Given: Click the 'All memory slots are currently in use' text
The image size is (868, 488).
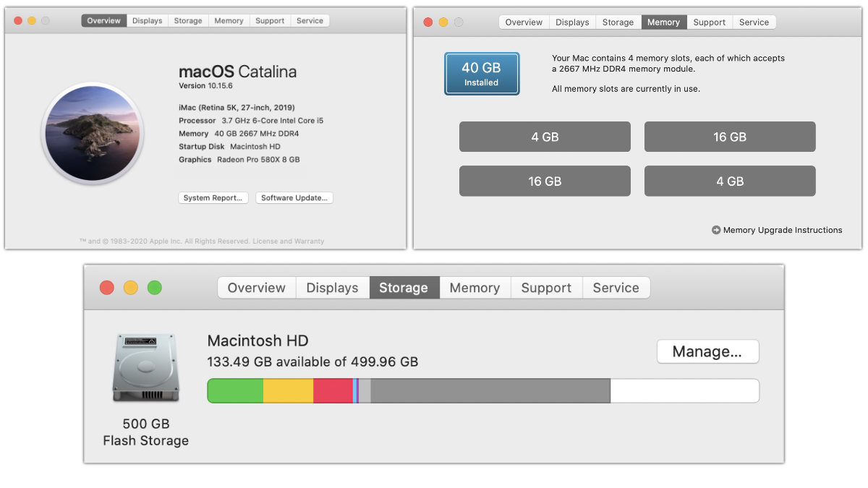Looking at the screenshot, I should [626, 89].
